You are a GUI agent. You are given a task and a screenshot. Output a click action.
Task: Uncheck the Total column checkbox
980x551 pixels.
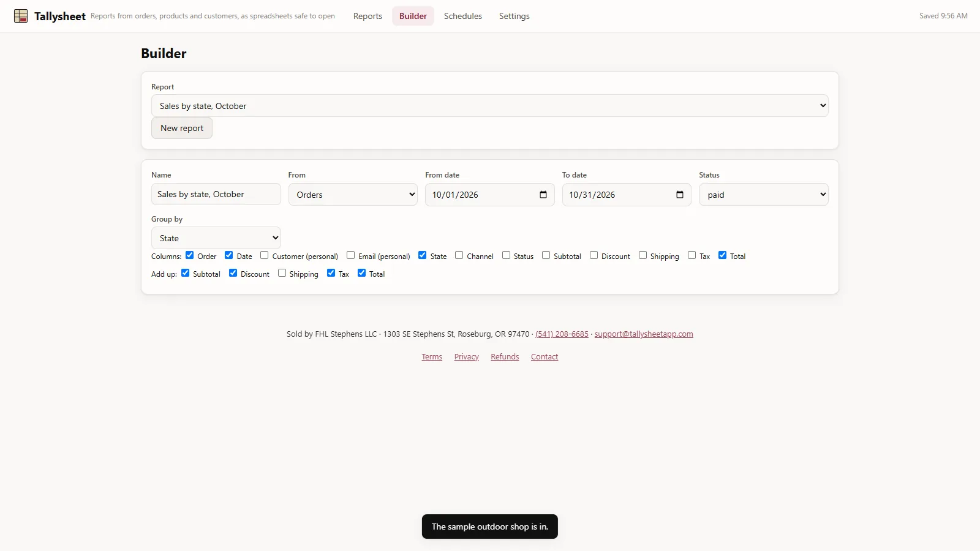[x=723, y=255]
